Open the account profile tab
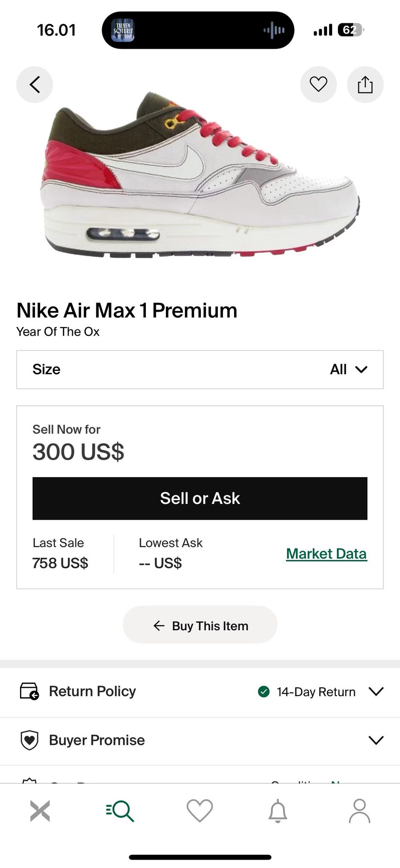Image resolution: width=400 pixels, height=868 pixels. [x=359, y=811]
